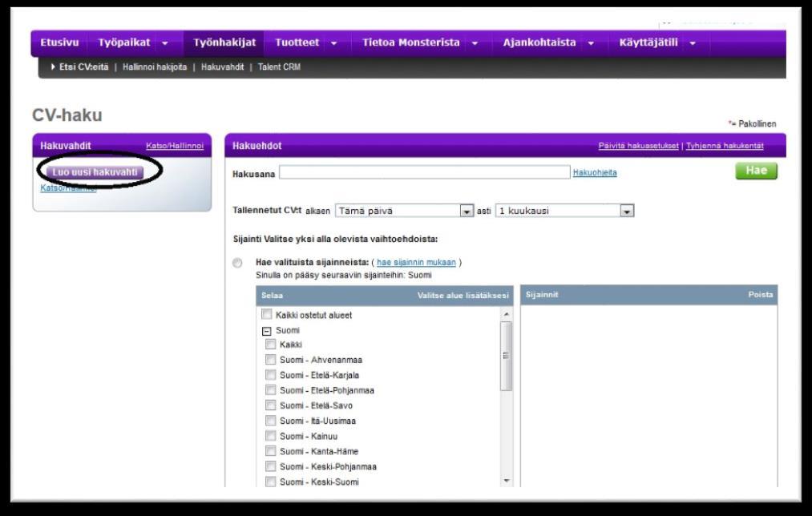Image resolution: width=812 pixels, height=516 pixels.
Task: Check Suomi - Kainuu checkbox
Action: (270, 435)
